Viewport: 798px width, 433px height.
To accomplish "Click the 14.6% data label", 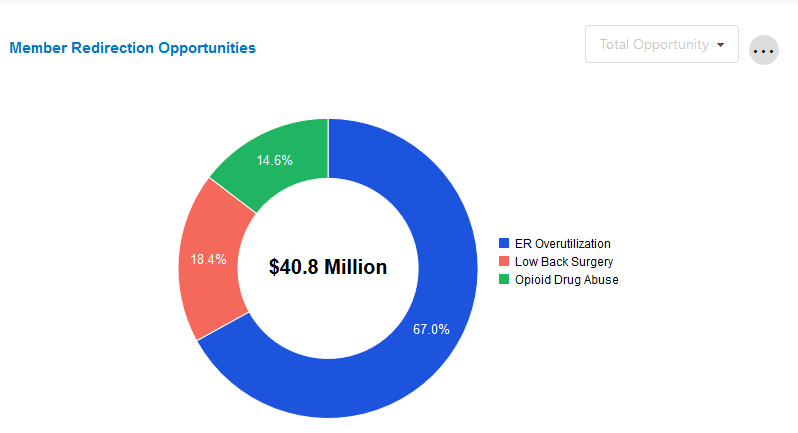I will [273, 160].
